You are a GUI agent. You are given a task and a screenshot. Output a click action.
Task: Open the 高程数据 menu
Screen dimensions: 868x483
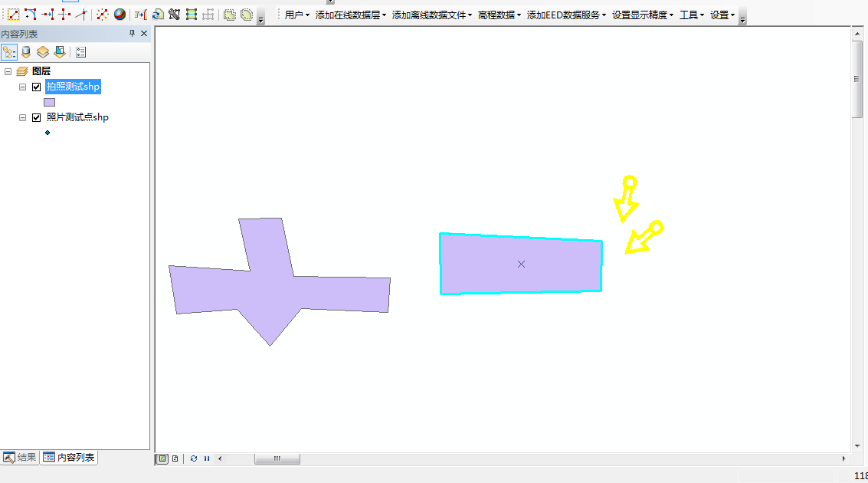point(499,15)
